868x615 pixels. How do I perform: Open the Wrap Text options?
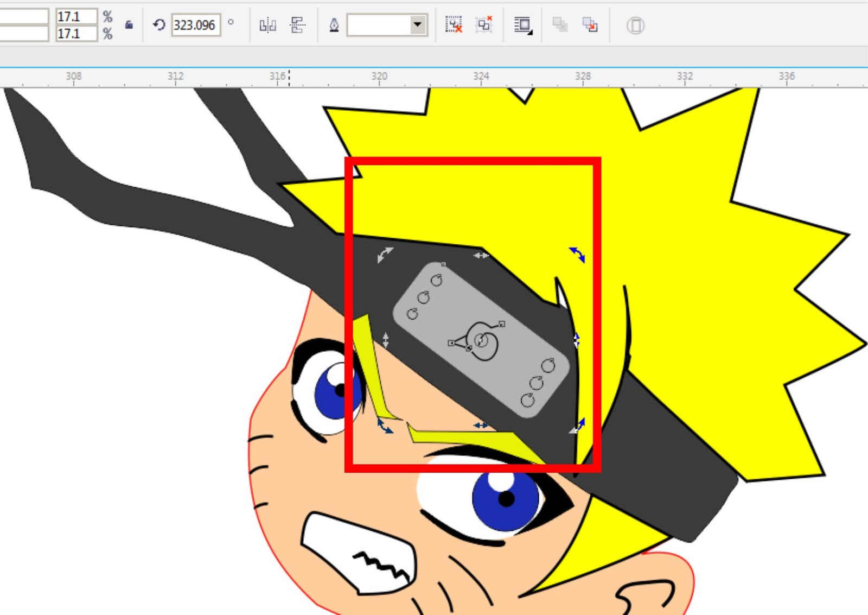tap(524, 25)
